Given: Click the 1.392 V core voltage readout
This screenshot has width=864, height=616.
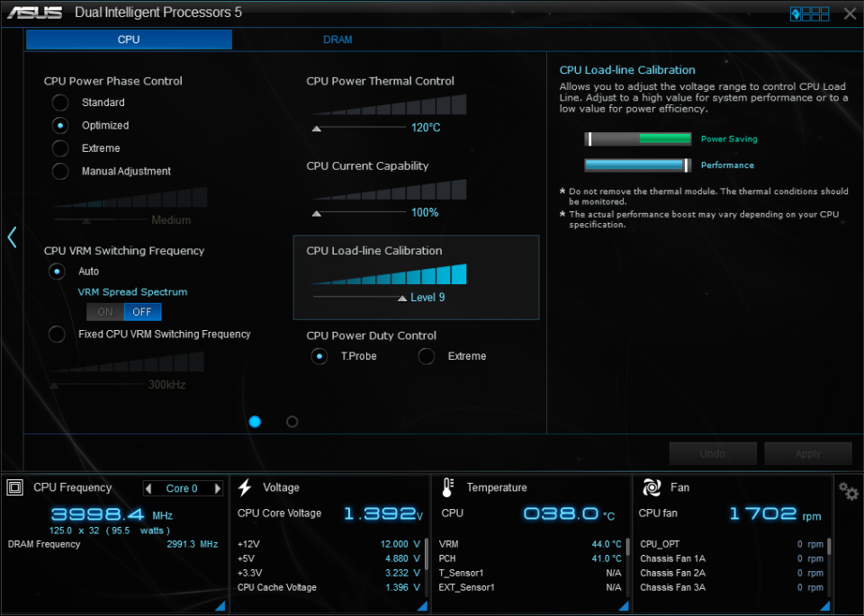Looking at the screenshot, I should pyautogui.click(x=383, y=513).
